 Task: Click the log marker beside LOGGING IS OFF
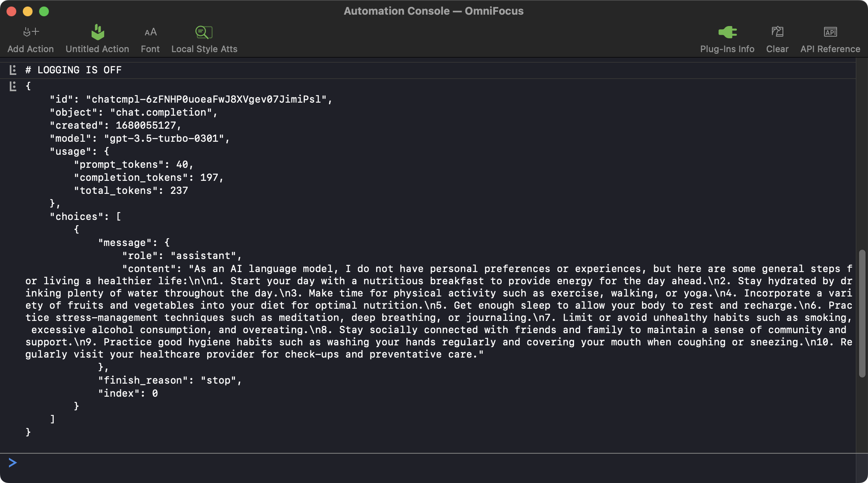[13, 70]
